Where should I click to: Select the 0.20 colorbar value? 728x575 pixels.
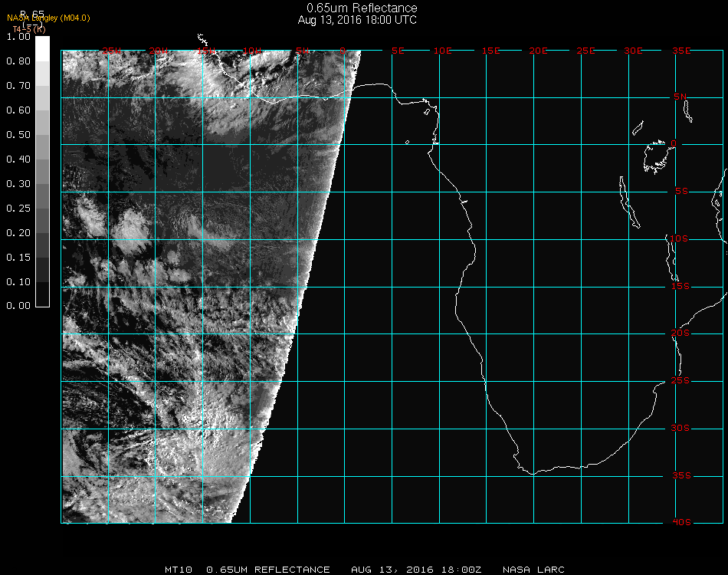pyautogui.click(x=18, y=233)
